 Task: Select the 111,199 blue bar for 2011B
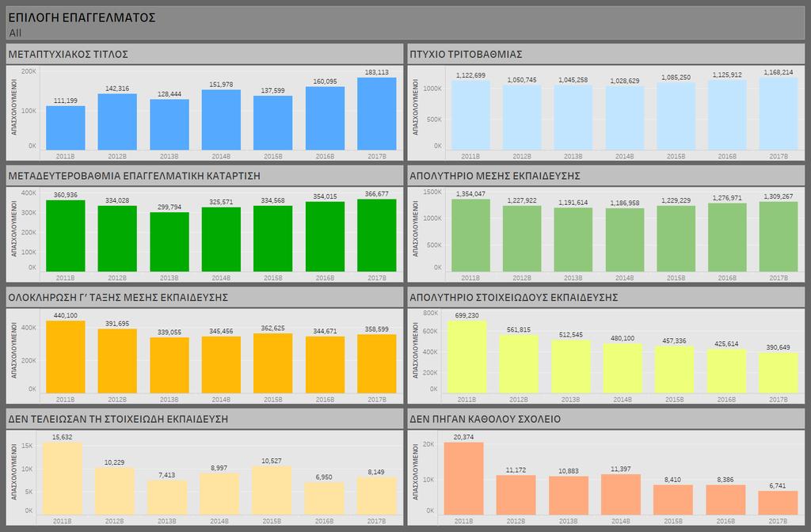[x=66, y=127]
